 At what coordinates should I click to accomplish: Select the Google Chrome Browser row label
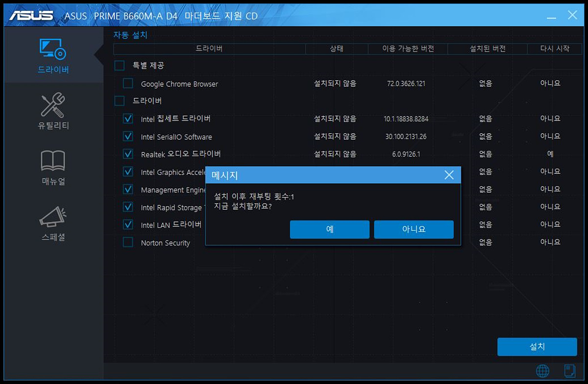(x=179, y=84)
